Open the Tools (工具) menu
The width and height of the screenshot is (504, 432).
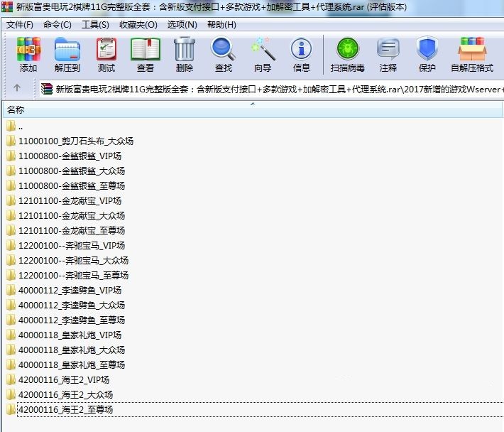95,25
